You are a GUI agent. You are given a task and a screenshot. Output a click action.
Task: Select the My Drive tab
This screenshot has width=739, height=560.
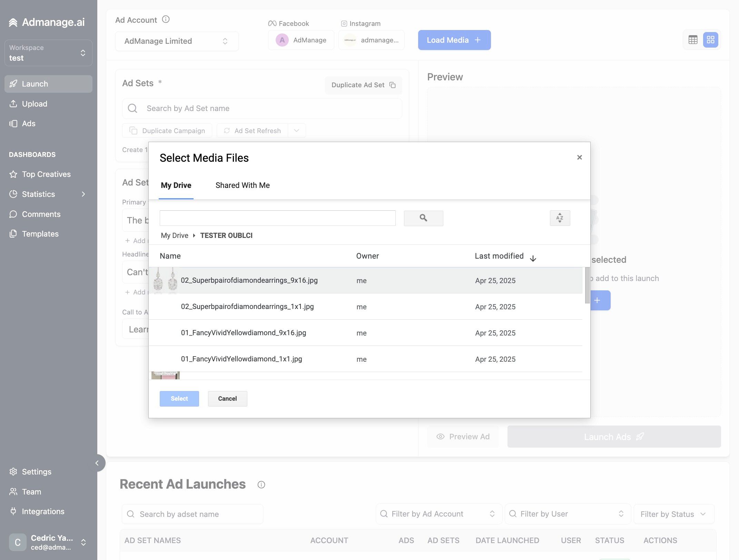176,185
